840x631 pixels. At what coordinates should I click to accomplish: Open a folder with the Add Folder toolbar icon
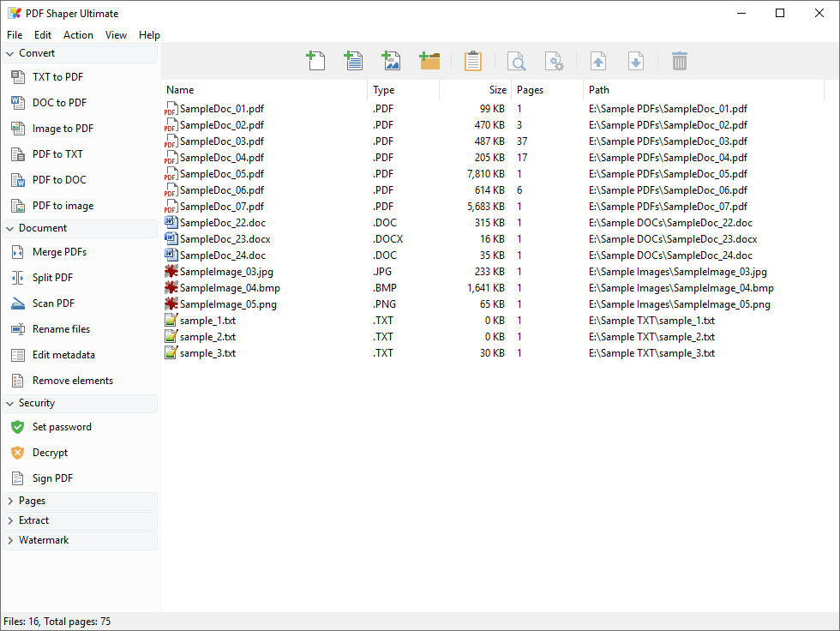pyautogui.click(x=429, y=60)
